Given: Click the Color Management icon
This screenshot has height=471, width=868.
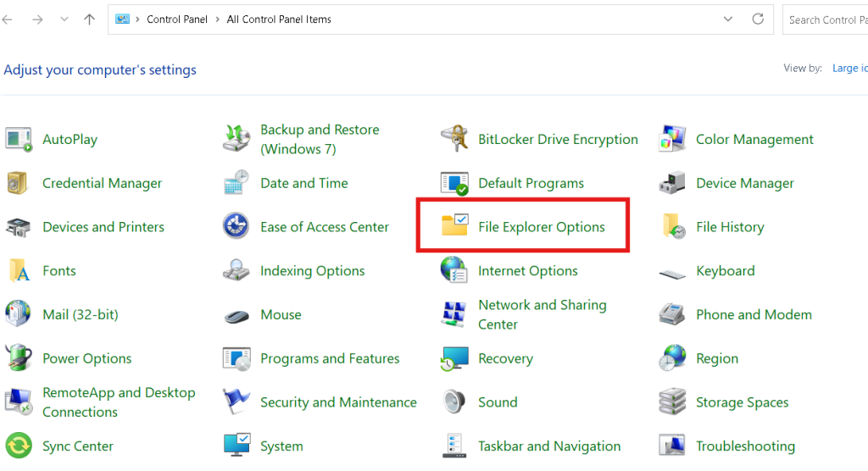Looking at the screenshot, I should (x=672, y=139).
